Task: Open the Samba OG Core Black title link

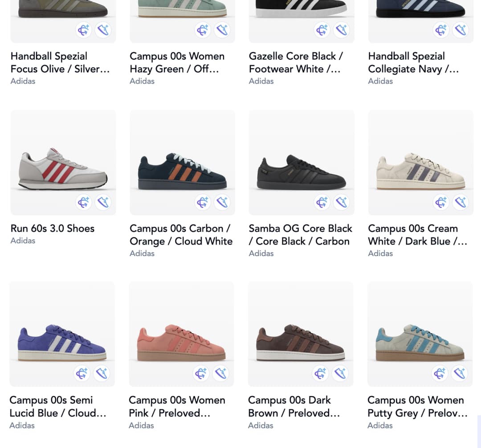Action: (x=300, y=235)
